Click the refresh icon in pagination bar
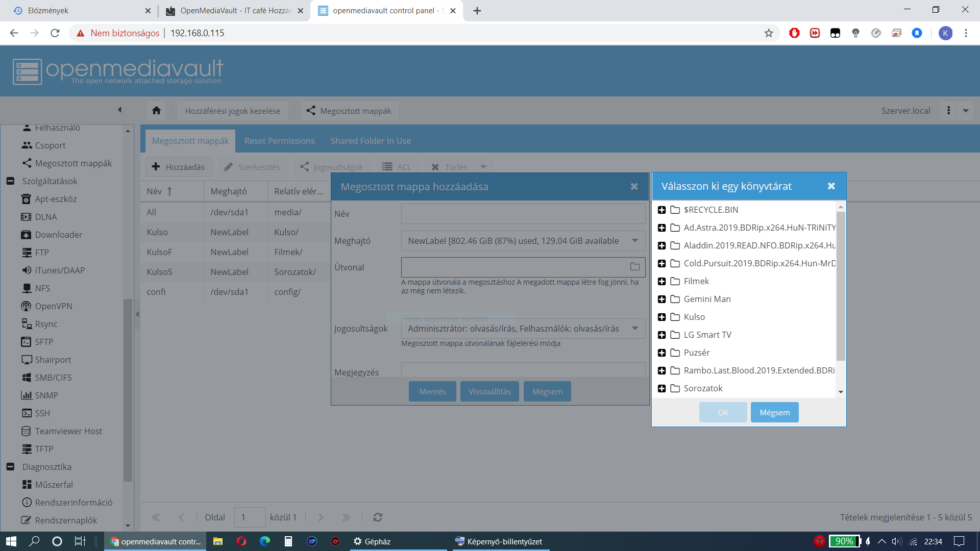 coord(378,517)
